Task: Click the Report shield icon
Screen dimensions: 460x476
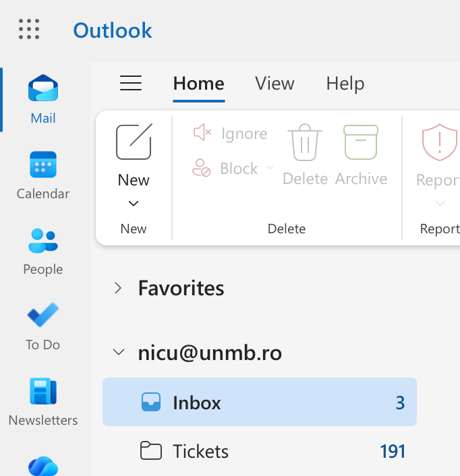Action: click(439, 142)
